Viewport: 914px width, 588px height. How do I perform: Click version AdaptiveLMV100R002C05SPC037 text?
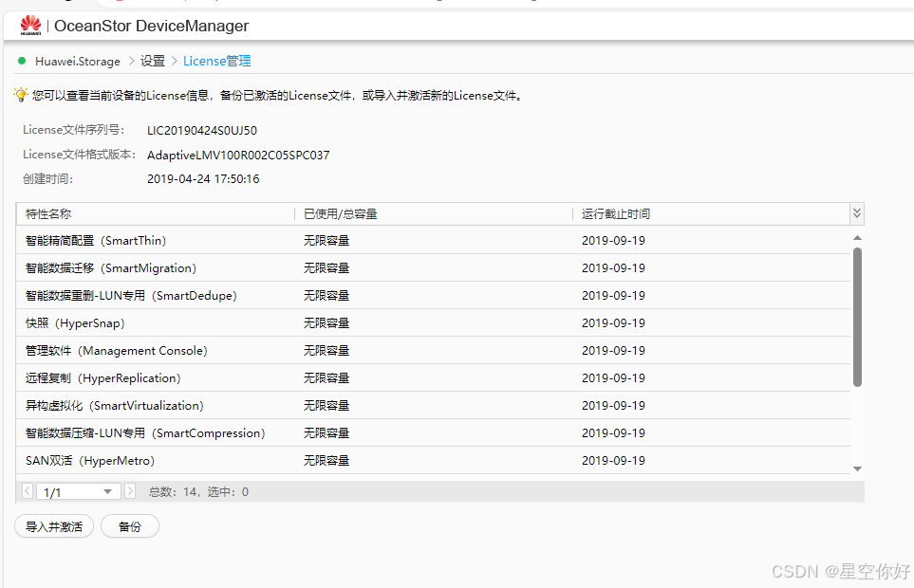coord(238,155)
